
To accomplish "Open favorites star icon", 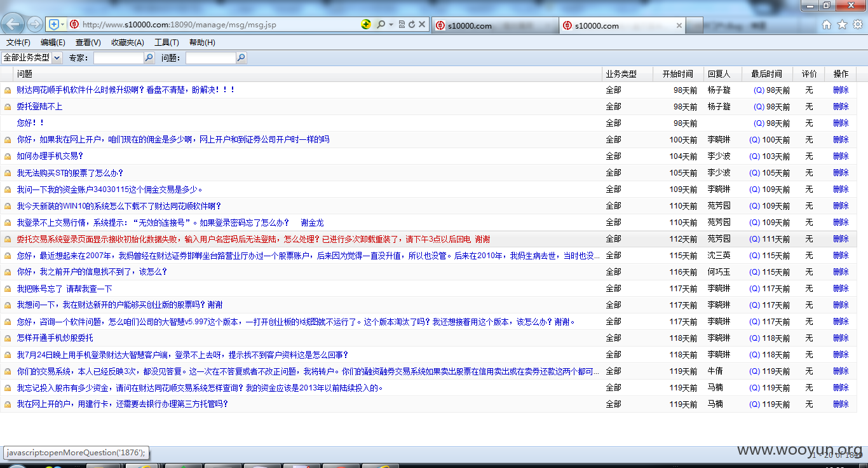I will point(842,24).
